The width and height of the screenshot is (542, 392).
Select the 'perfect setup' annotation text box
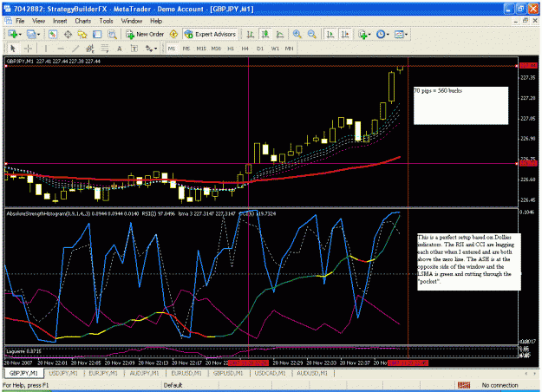tap(469, 261)
